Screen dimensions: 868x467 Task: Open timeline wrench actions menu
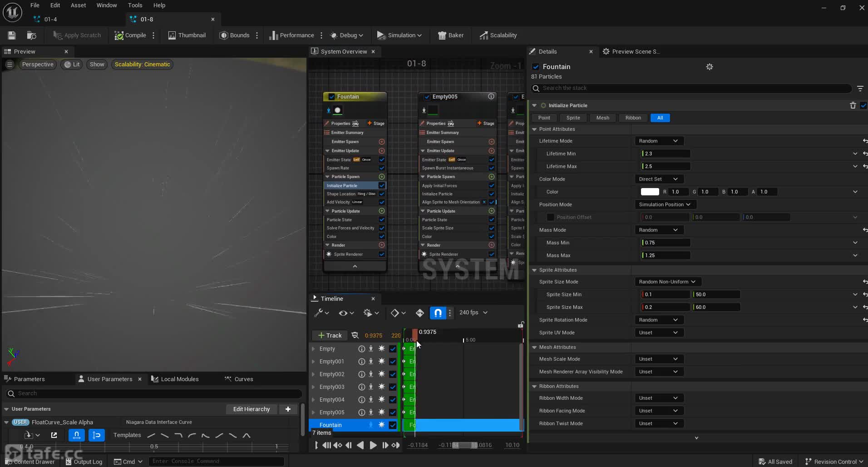[321, 313]
